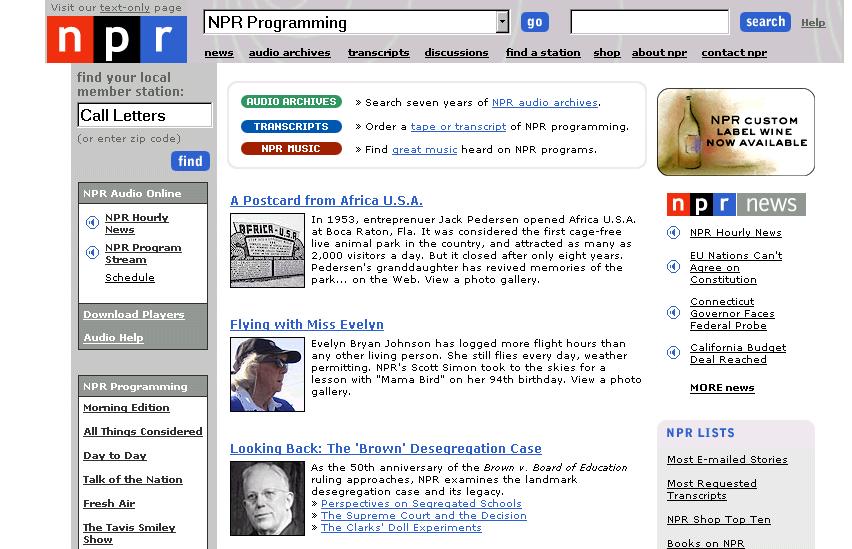Select contact npr in navigation
The image size is (852, 549).
(x=734, y=53)
